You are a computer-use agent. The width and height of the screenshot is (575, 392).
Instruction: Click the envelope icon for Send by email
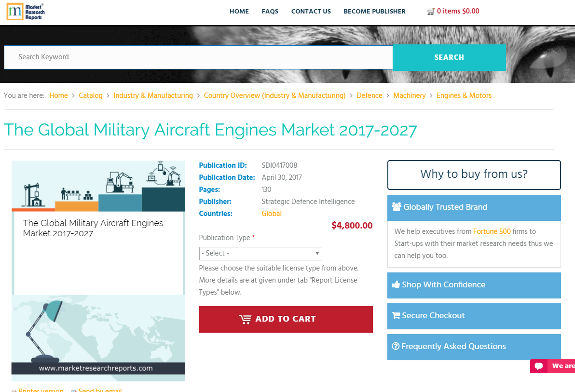coord(74,390)
